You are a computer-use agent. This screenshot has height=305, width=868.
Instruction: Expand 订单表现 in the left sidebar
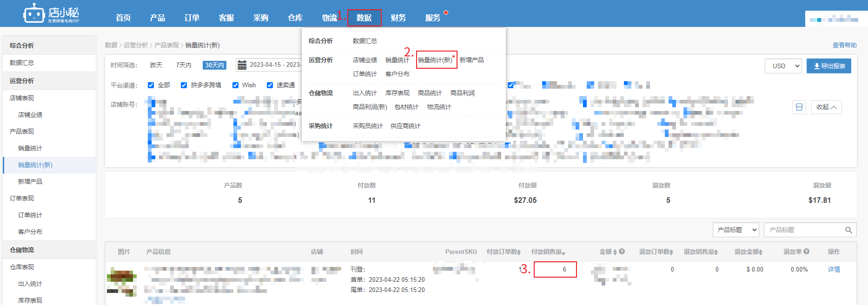point(22,198)
